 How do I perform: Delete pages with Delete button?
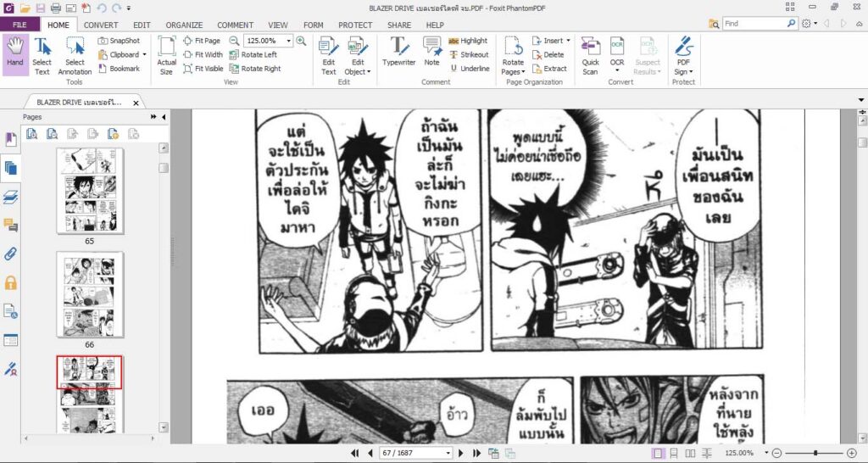point(548,54)
